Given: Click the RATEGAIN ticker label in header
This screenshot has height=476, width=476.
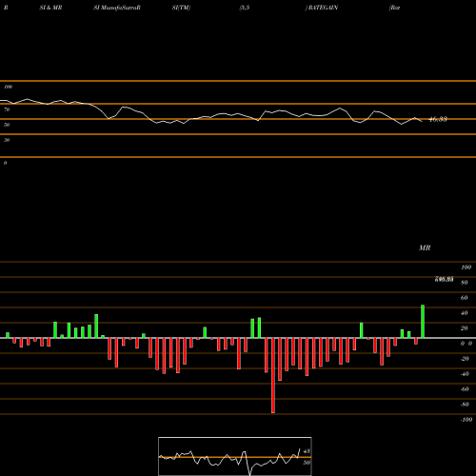Looking at the screenshot, I should pyautogui.click(x=323, y=8).
